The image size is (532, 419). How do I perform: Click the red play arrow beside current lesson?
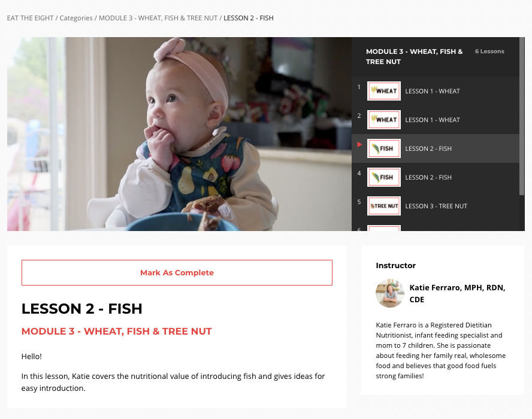coord(359,145)
